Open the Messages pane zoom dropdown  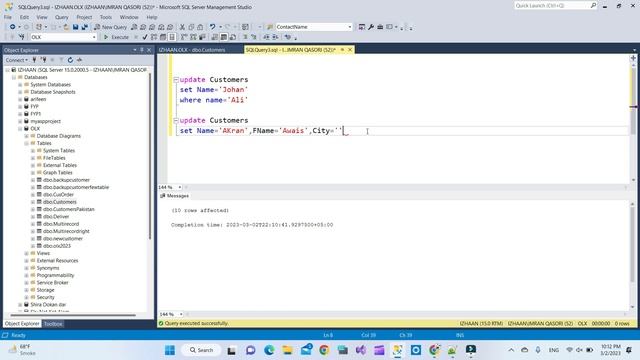click(x=181, y=314)
